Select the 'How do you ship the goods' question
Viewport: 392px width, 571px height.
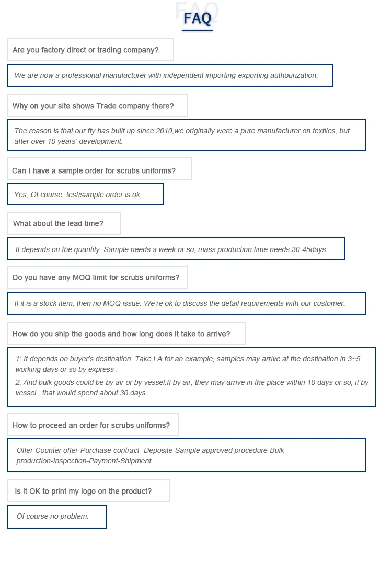[x=121, y=334]
